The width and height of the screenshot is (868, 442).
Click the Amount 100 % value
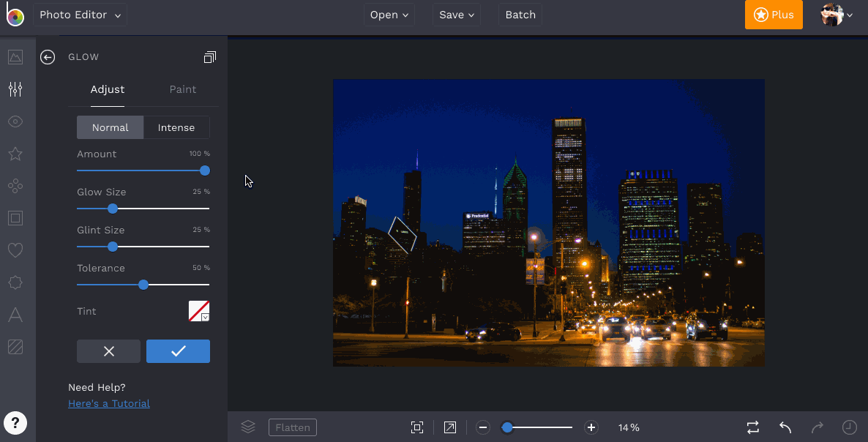[x=199, y=153]
